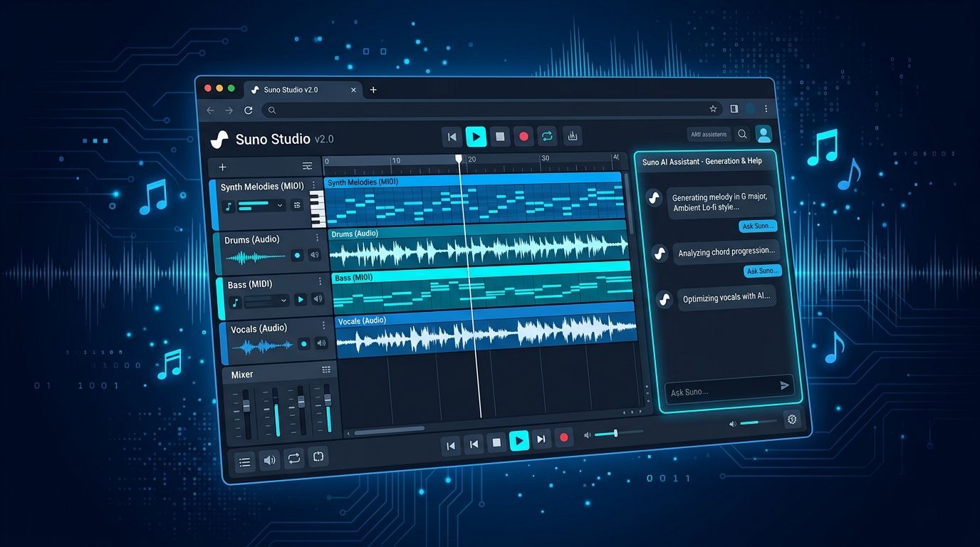Click bottom transport Stop button
The height and width of the screenshot is (547, 980).
496,442
